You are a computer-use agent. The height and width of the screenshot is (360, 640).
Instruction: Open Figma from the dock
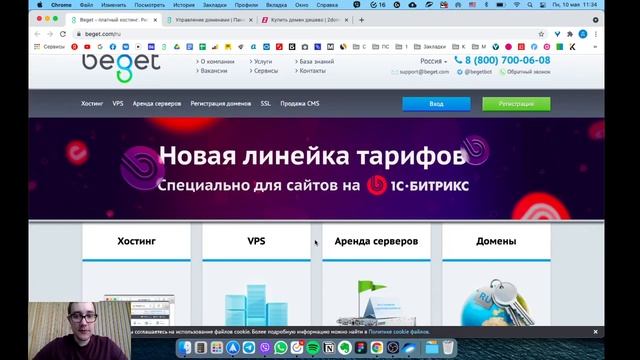(x=360, y=348)
